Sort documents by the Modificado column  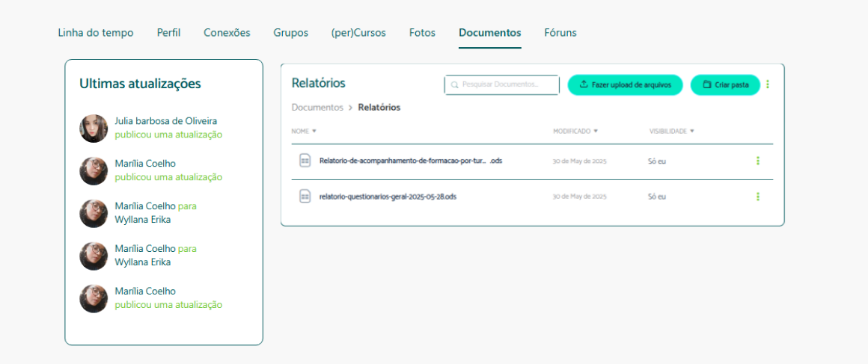click(575, 132)
